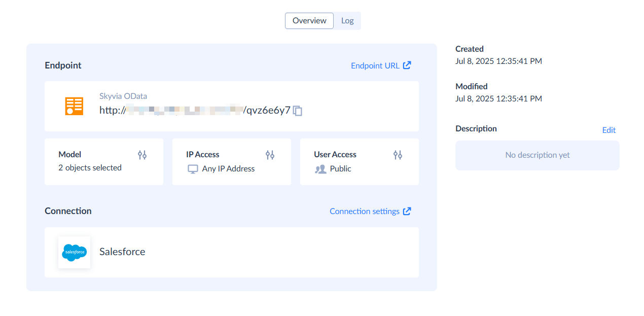Click the User Access card heading
644x316 pixels.
pos(335,154)
